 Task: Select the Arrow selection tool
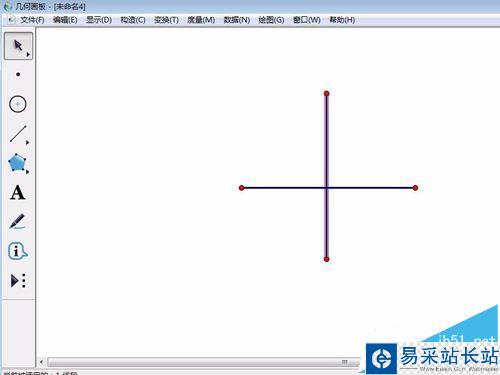pyautogui.click(x=18, y=46)
